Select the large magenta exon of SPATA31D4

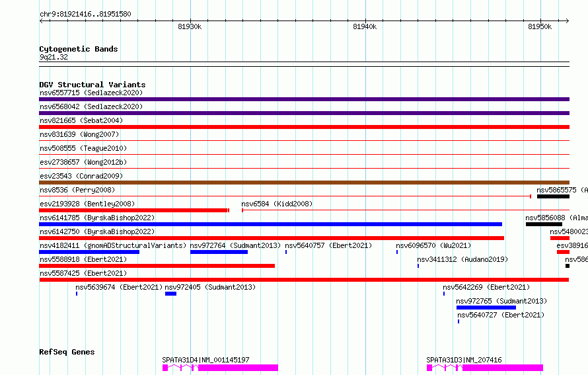pyautogui.click(x=238, y=368)
